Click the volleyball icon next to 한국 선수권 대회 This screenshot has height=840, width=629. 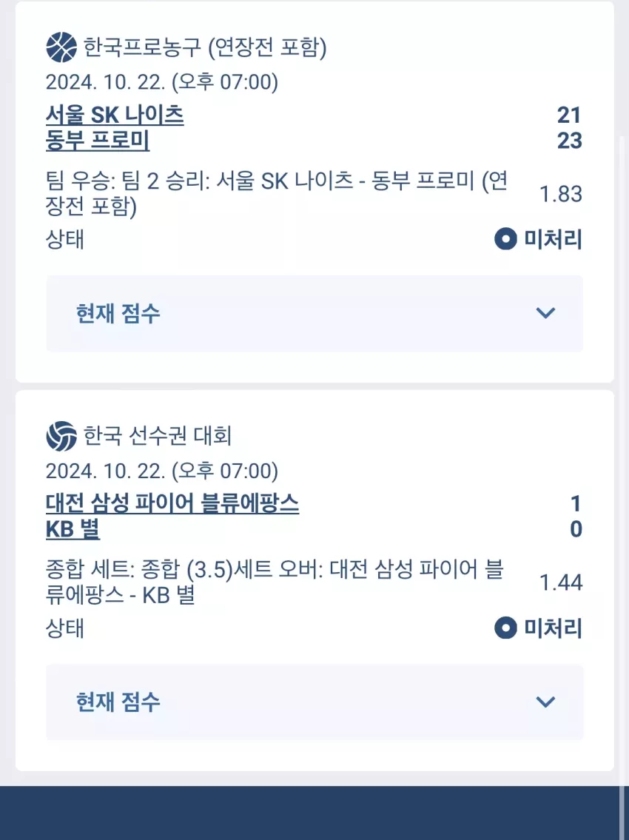(61, 436)
